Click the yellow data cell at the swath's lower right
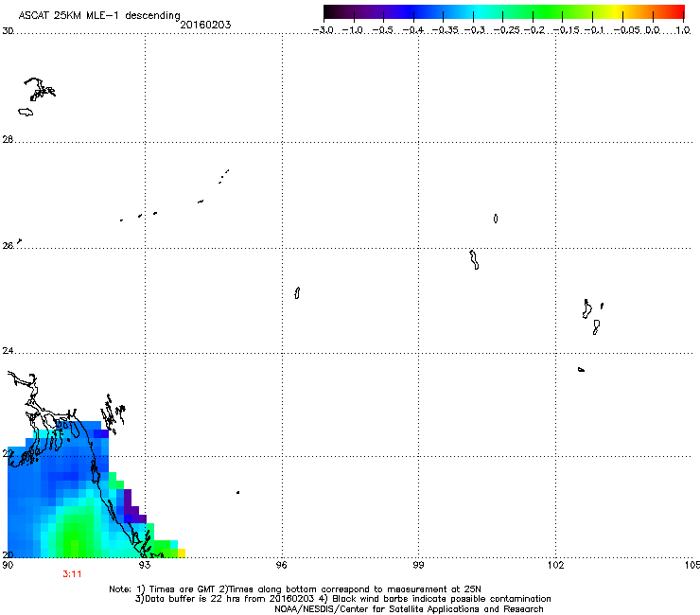 coord(182,553)
